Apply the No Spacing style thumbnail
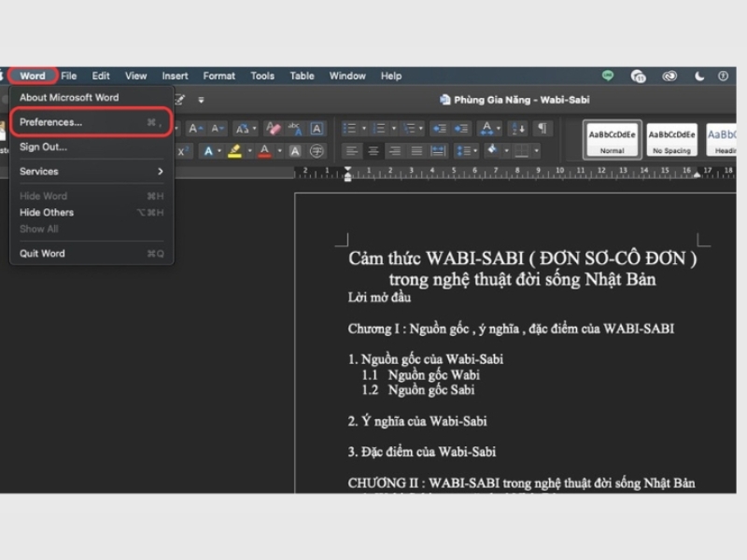 tap(671, 140)
